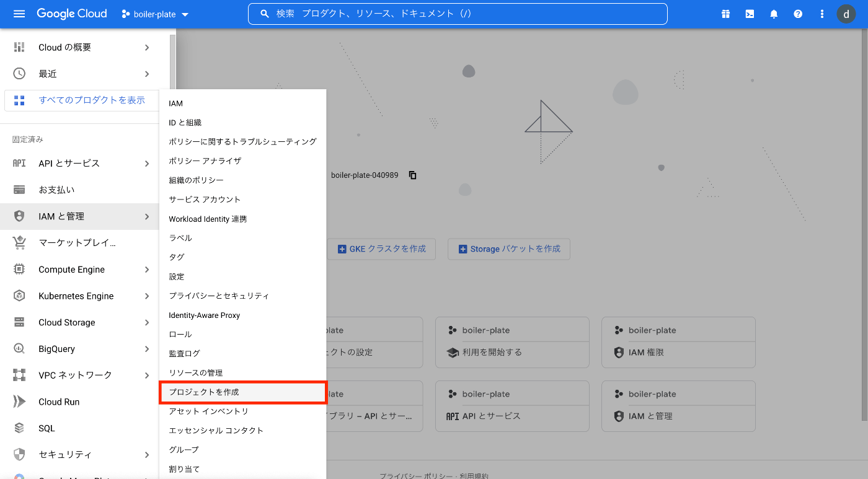Image resolution: width=868 pixels, height=479 pixels.
Task: Expand the API とサービス chevron
Action: coord(147,164)
